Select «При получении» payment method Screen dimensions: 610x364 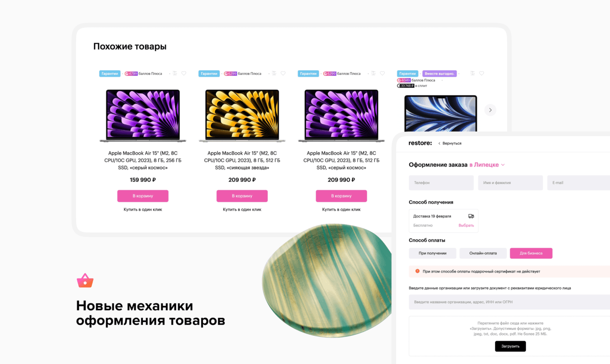click(432, 253)
